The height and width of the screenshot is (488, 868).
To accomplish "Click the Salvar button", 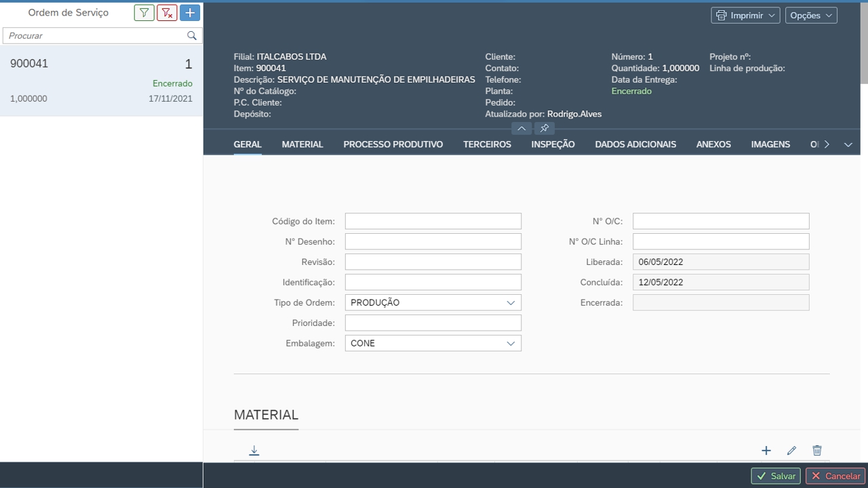I will tap(776, 476).
